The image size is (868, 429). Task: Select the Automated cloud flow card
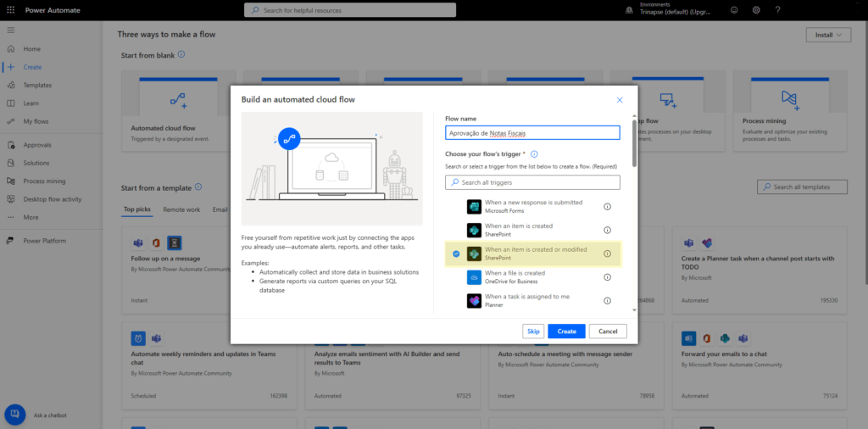tap(178, 111)
